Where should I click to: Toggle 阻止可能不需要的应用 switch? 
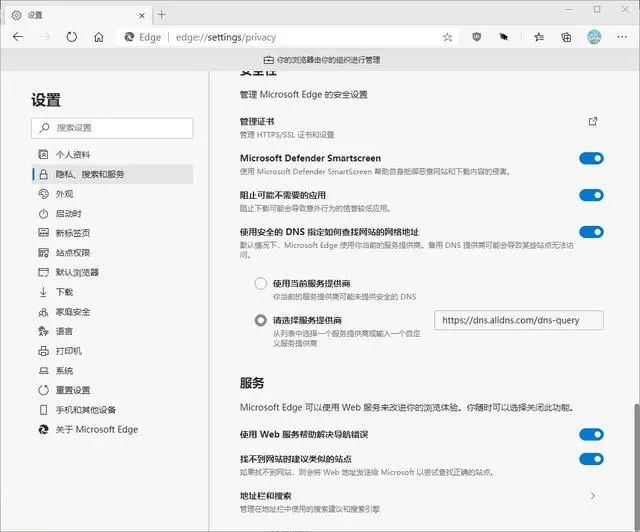pos(591,195)
